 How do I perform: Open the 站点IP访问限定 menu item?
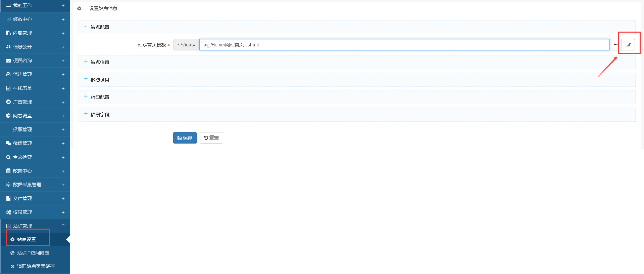point(33,253)
